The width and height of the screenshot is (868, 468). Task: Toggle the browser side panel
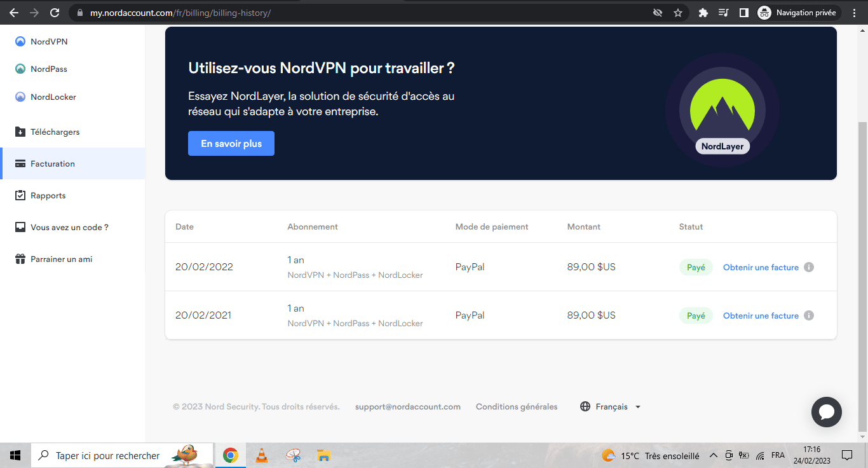click(744, 13)
